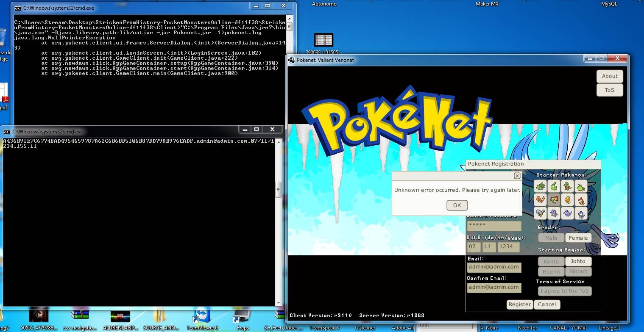Screen dimensions: 644x332
Task: Click the 'java.lang.NullPointerException' line in cmd
Action: coord(65,38)
